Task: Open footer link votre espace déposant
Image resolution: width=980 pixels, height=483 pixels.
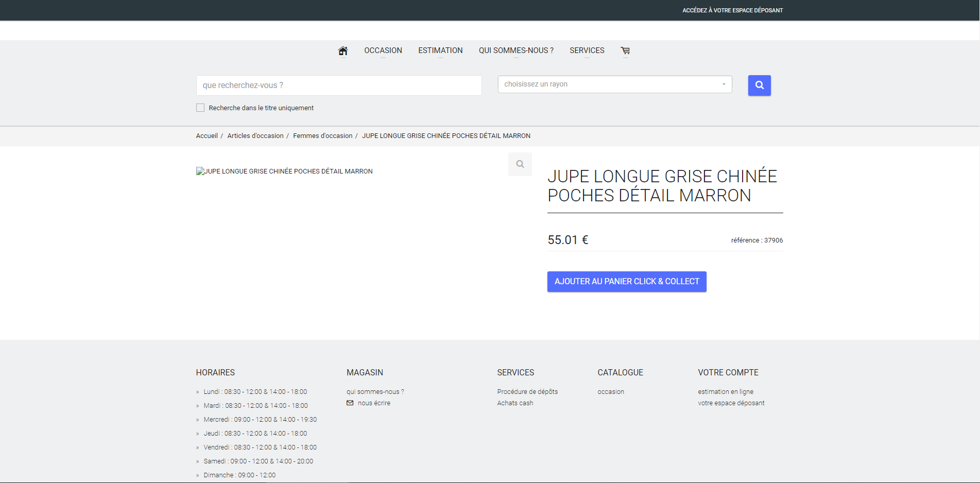Action: tap(731, 403)
